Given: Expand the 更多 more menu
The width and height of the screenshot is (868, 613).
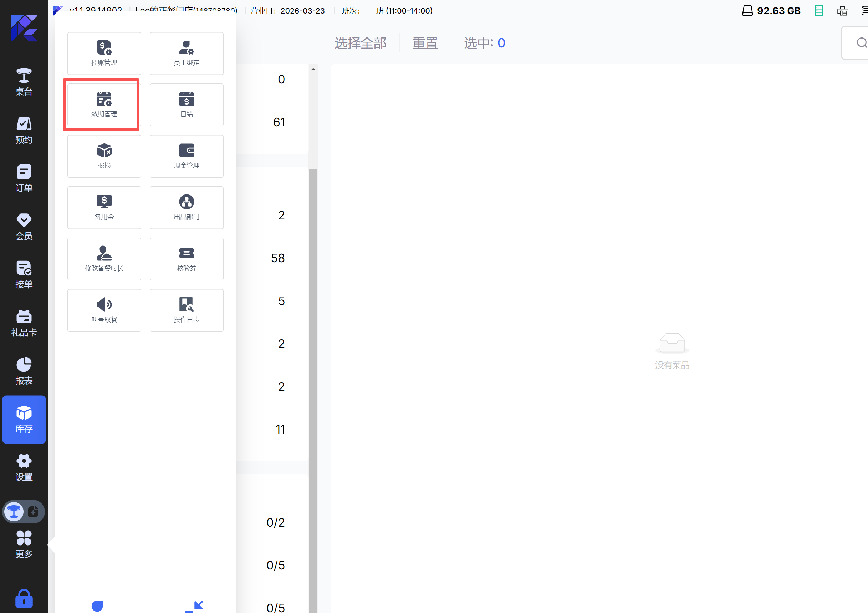Looking at the screenshot, I should 24,544.
